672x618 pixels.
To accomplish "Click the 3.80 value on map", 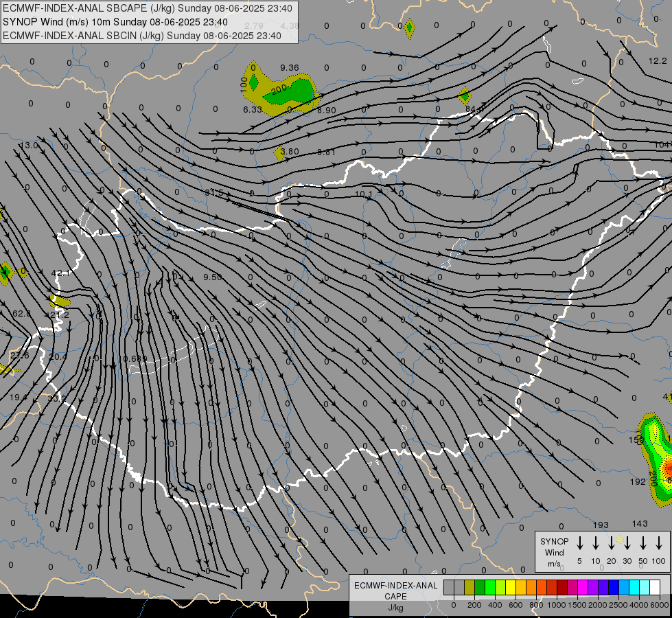I will [x=290, y=151].
